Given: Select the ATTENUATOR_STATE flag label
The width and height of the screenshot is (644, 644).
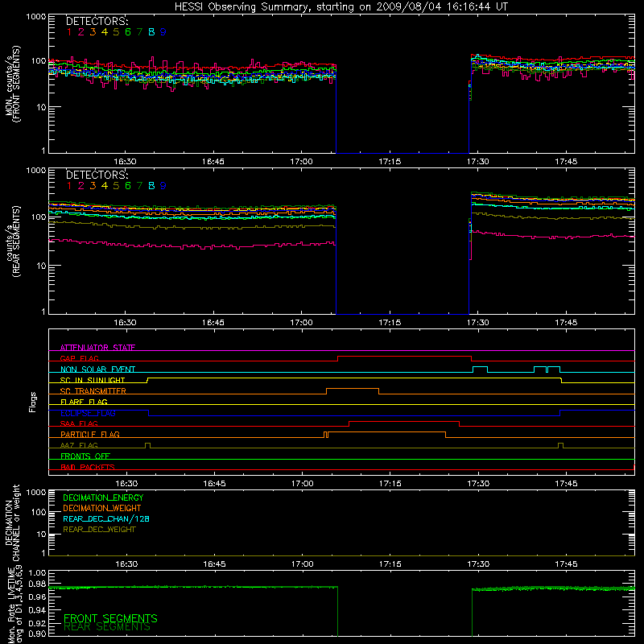Looking at the screenshot, I should pos(97,348).
